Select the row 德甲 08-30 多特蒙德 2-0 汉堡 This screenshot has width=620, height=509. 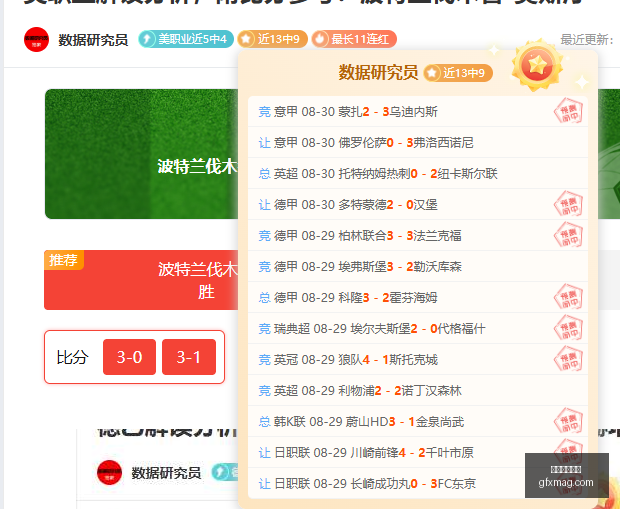point(418,204)
